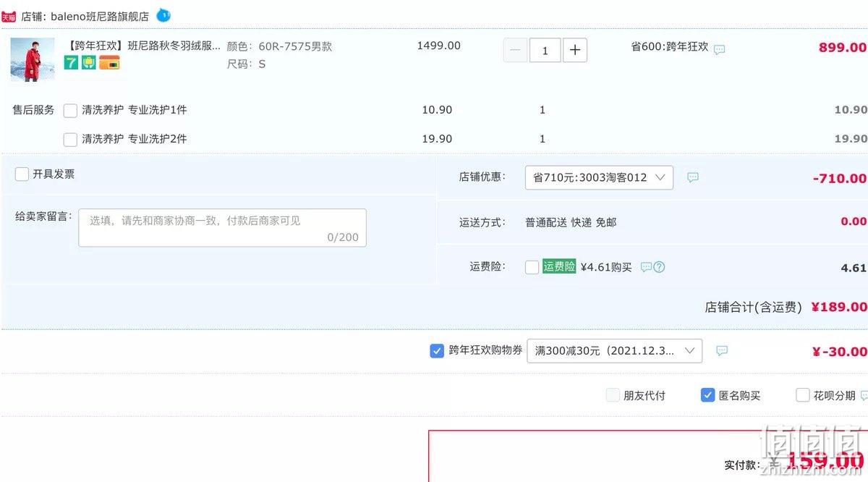Click the orange credit card badge icon

coord(109,63)
